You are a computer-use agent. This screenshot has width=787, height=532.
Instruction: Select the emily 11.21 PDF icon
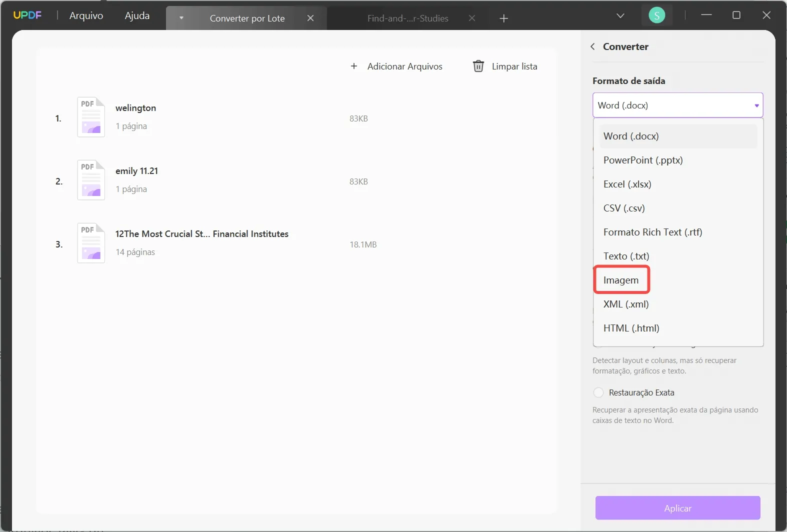coord(91,180)
